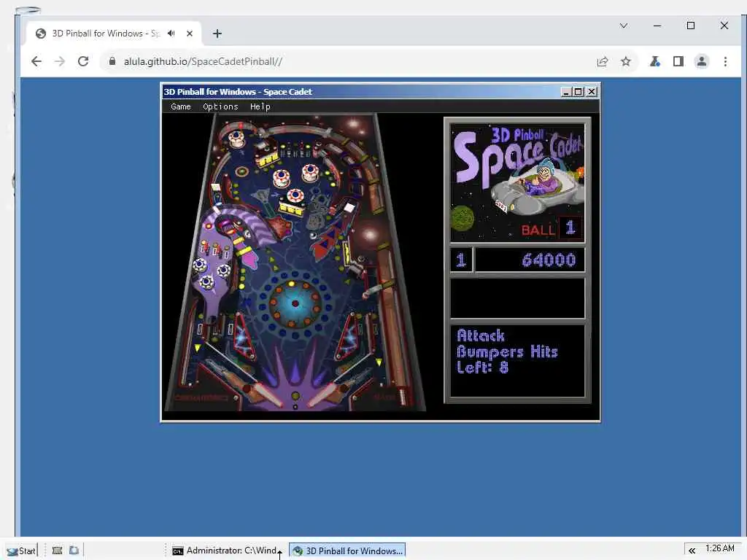Click the 1:26 AM taskbar clock
The image size is (747, 560).
(720, 548)
